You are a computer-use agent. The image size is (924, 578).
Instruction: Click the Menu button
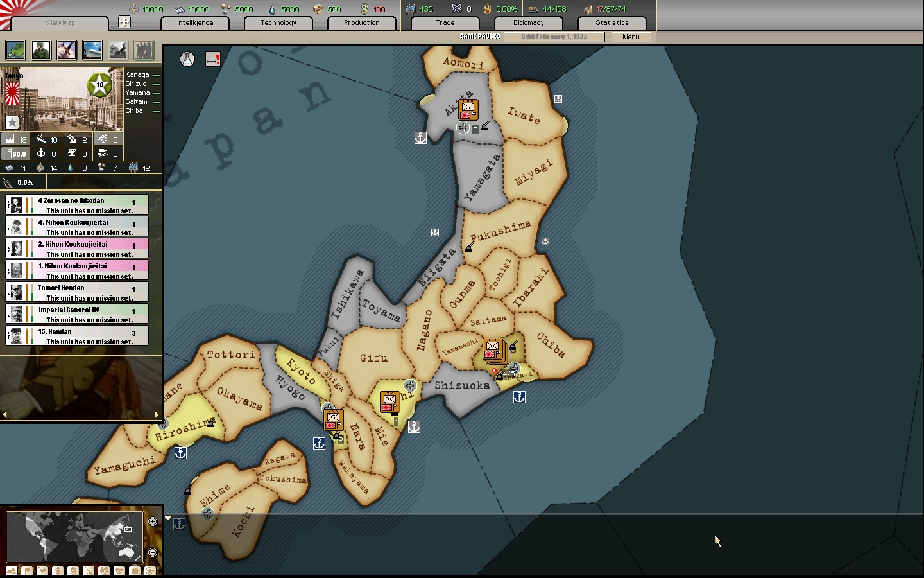630,37
